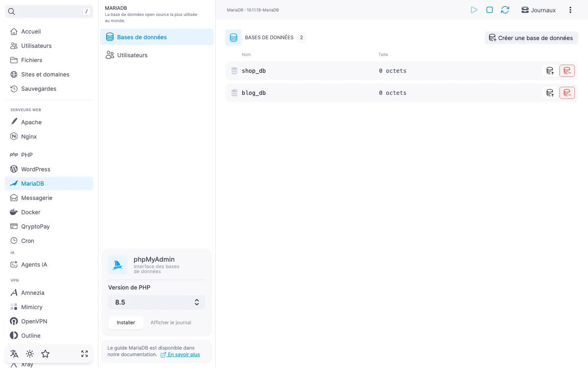Screen dimensions: 588x368
Task: Select the Bases de données tab
Action: (x=157, y=37)
